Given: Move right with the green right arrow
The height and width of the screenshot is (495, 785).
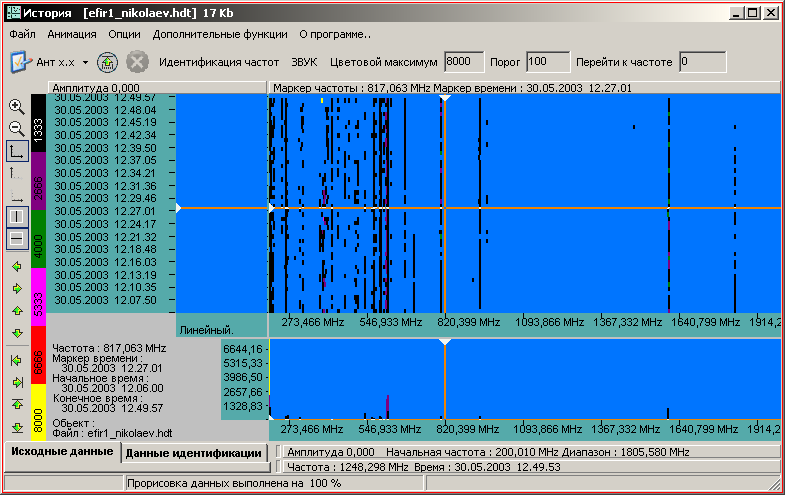Looking at the screenshot, I should pos(17,289).
